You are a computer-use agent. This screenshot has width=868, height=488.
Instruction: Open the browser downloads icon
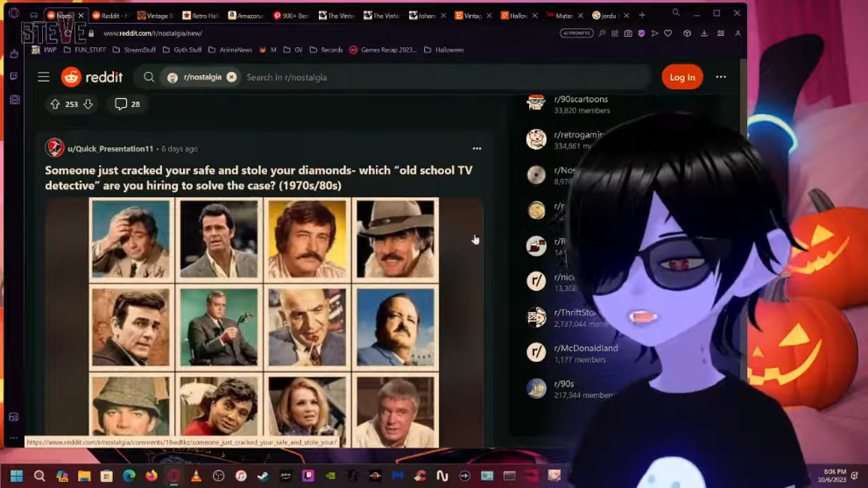click(704, 33)
